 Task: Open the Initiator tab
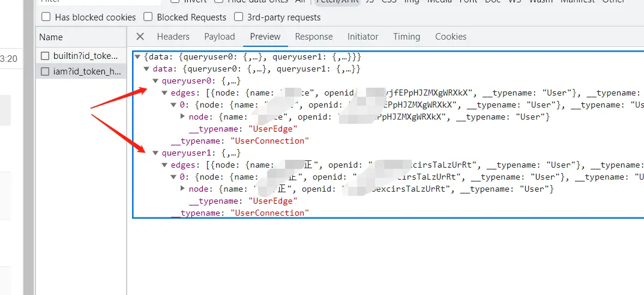coord(363,37)
